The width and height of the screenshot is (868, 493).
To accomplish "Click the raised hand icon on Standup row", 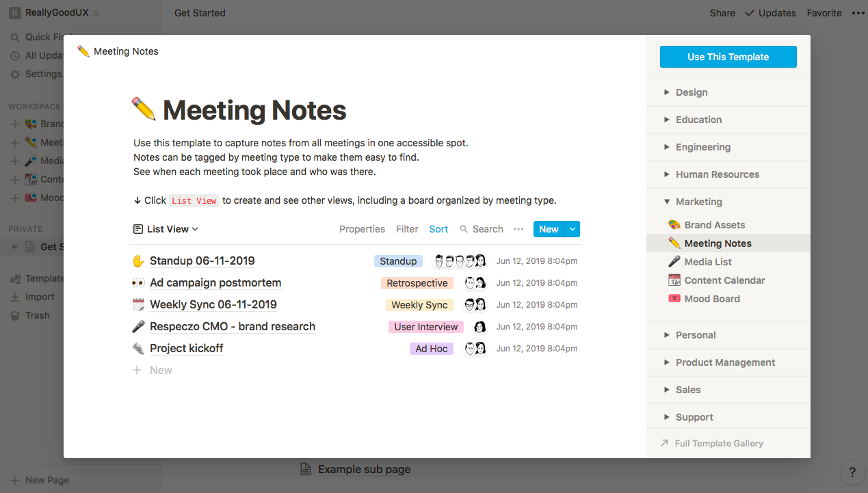I will 138,261.
